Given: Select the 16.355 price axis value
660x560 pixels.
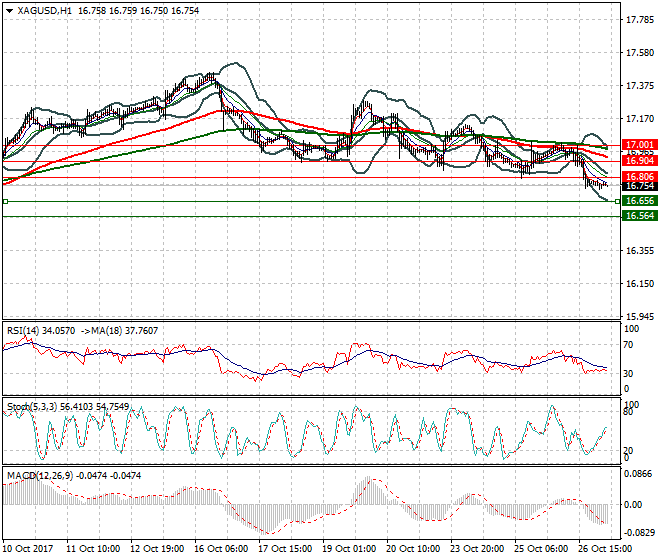Looking at the screenshot, I should [640, 251].
